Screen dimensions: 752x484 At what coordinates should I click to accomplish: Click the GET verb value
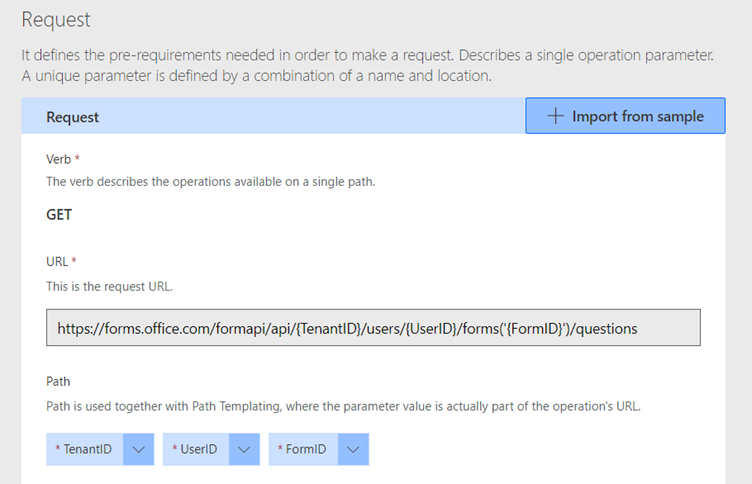coord(59,214)
